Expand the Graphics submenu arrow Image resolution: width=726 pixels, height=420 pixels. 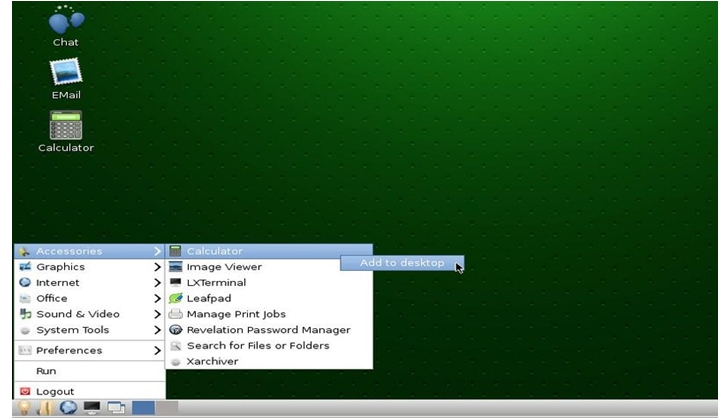(157, 267)
